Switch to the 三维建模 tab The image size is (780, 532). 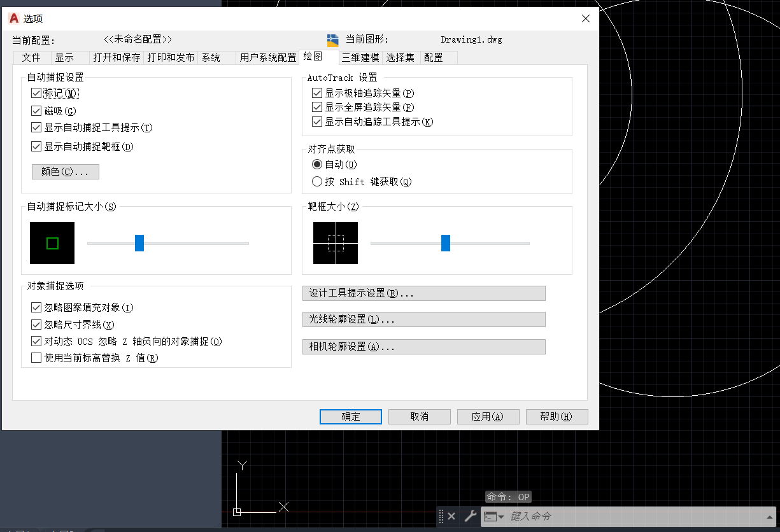[360, 57]
